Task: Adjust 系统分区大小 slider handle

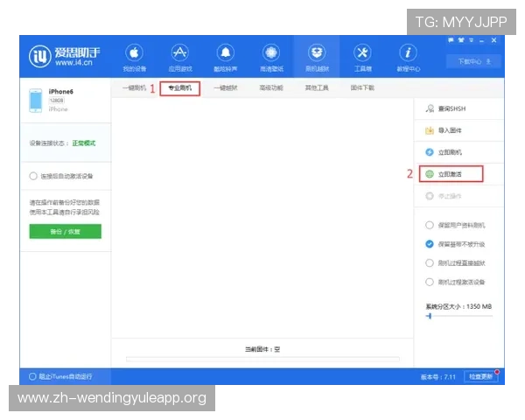Action: click(430, 316)
